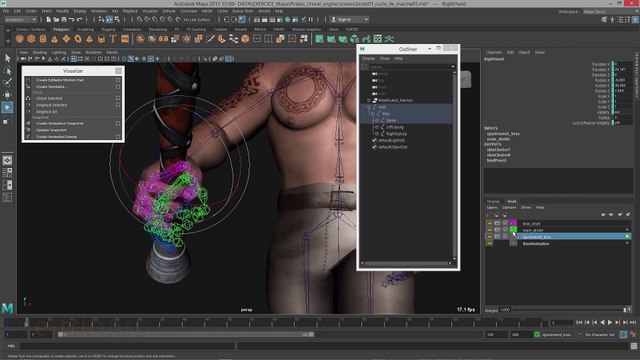Open Create Animated Sweep options box
Viewport: 640px width, 360px height.
[x=118, y=136]
